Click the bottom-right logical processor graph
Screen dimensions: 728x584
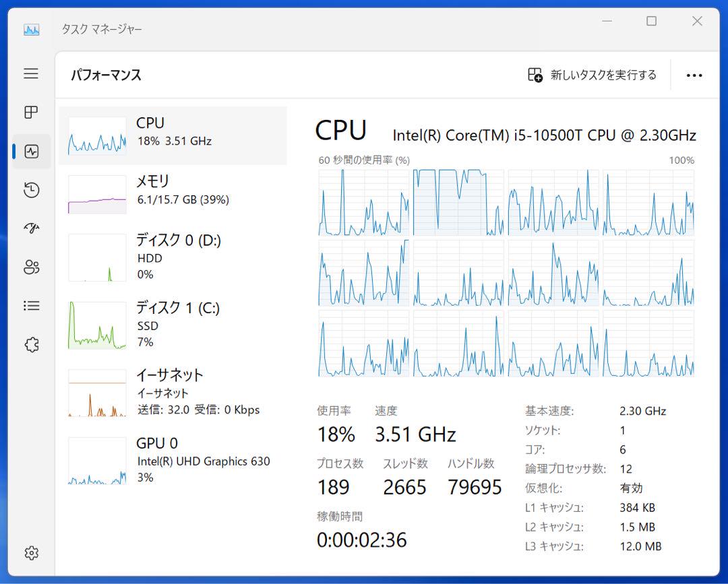(648, 344)
